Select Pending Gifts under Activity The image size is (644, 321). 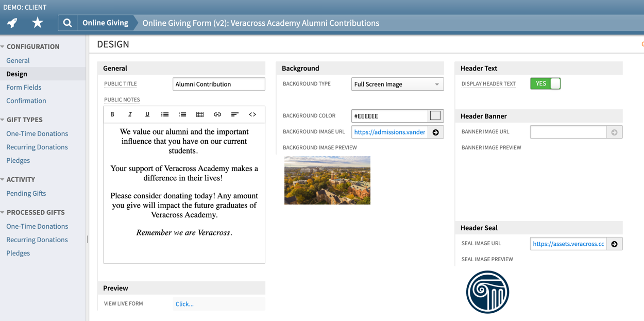point(26,193)
